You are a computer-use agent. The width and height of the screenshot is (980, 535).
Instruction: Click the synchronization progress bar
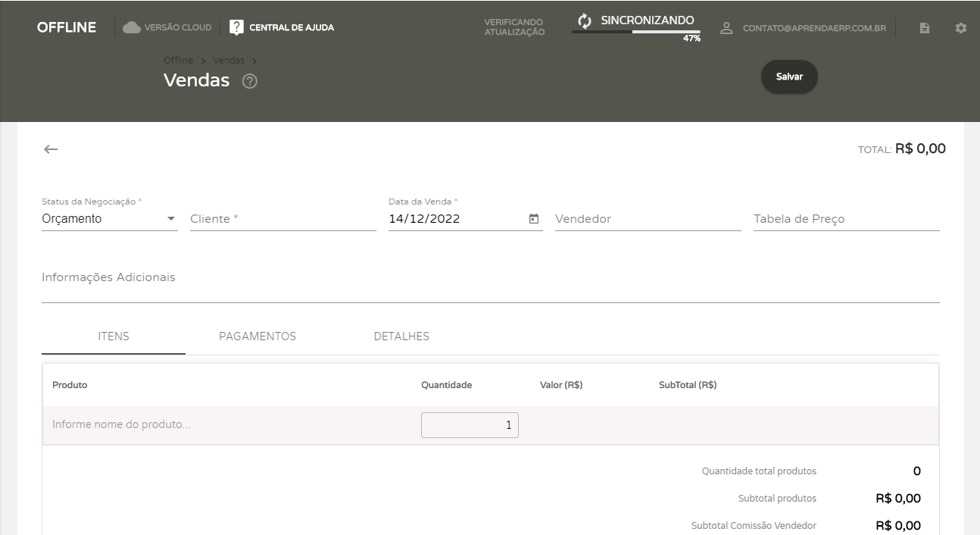(635, 33)
